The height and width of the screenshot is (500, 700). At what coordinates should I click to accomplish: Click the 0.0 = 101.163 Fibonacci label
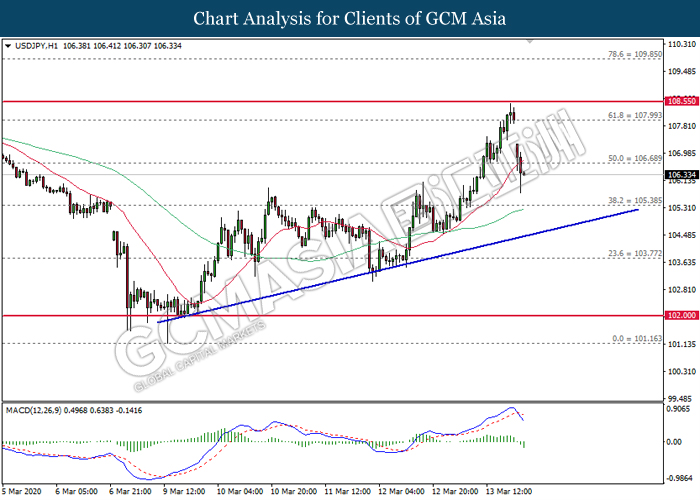click(635, 339)
